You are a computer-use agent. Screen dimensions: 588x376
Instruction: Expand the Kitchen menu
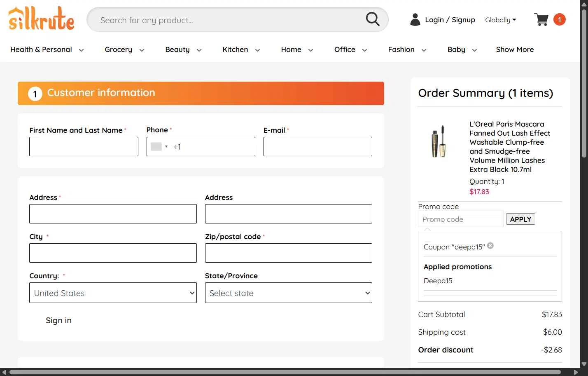[241, 49]
